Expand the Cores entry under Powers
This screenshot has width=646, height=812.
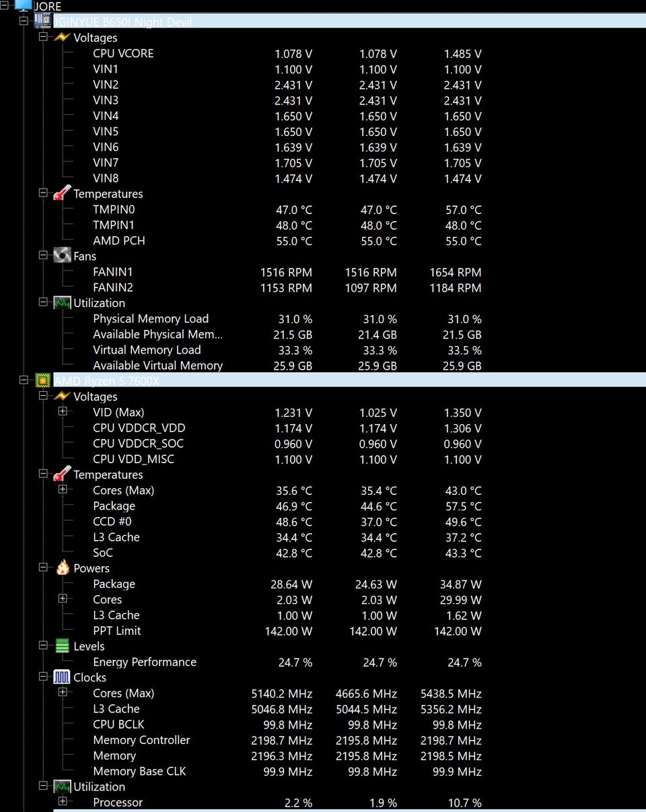pyautogui.click(x=63, y=598)
